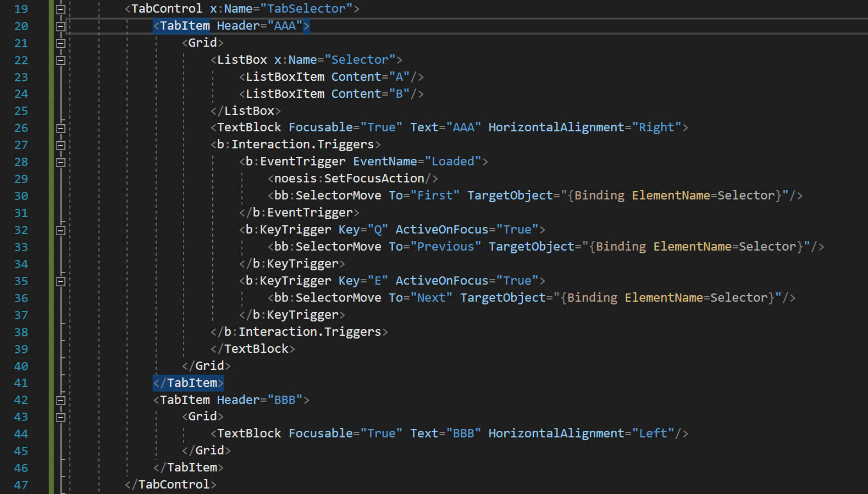Image resolution: width=868 pixels, height=494 pixels.
Task: Collapse the opening b:Interaction.Triggers block on line 27
Action: point(61,146)
